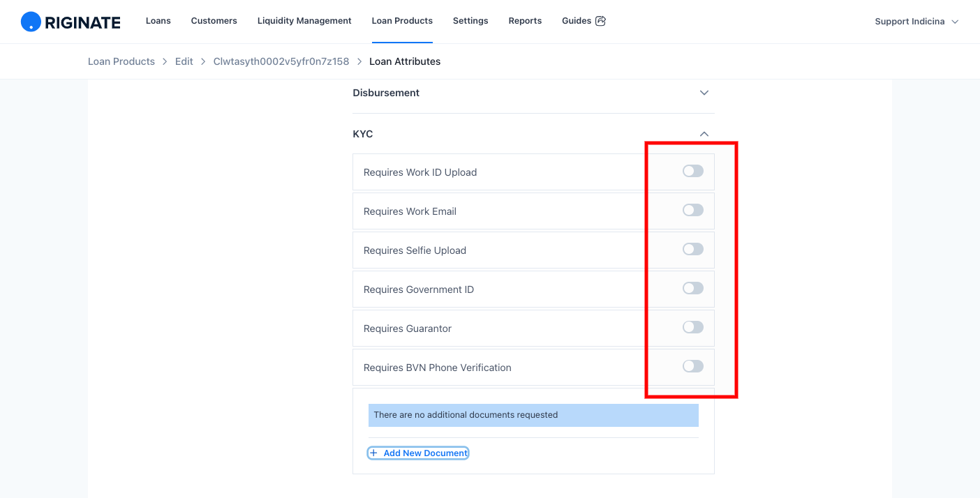The height and width of the screenshot is (498, 980).
Task: Click the Add New Document button
Action: coord(418,453)
